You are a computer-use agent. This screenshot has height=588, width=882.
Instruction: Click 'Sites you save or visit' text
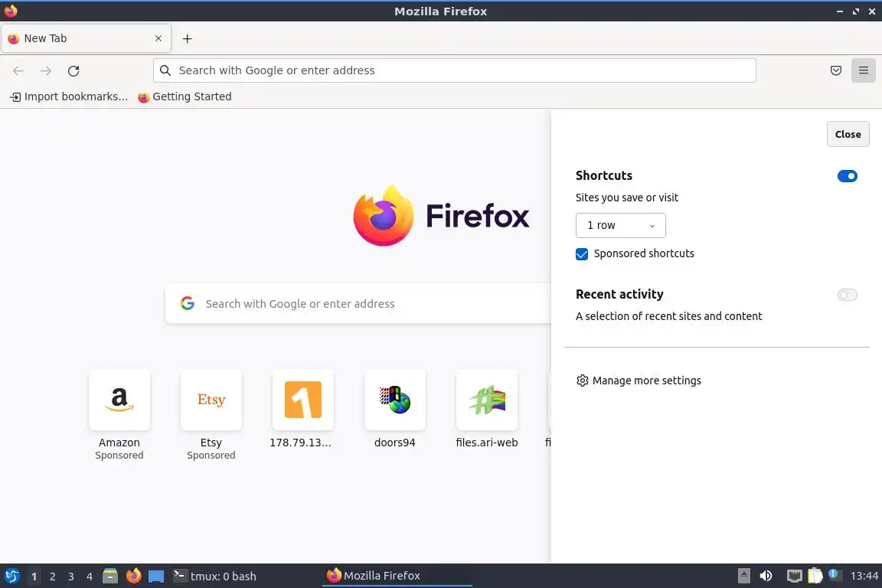[626, 198]
